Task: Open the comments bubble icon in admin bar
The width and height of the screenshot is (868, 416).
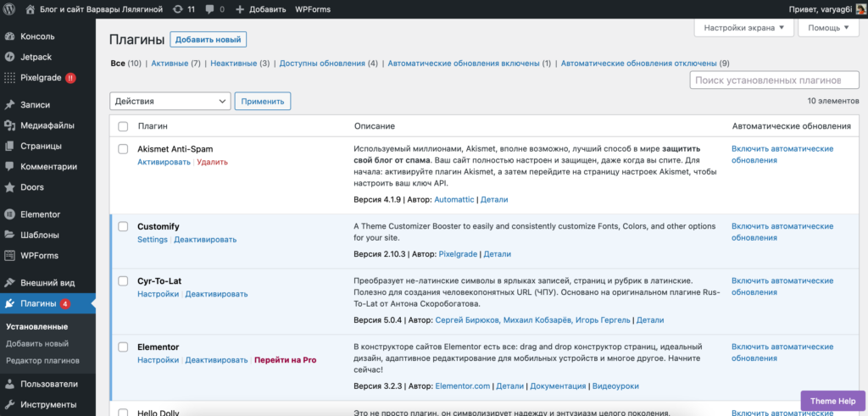Action: [212, 8]
